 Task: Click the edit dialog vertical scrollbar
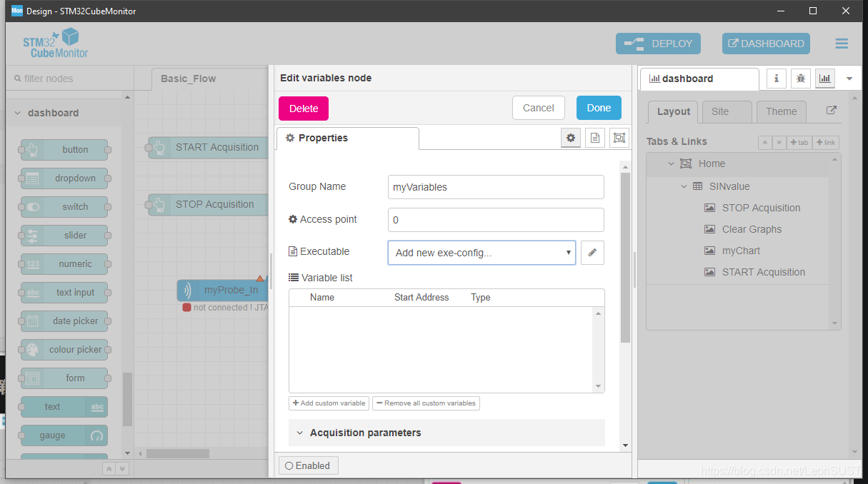625,257
